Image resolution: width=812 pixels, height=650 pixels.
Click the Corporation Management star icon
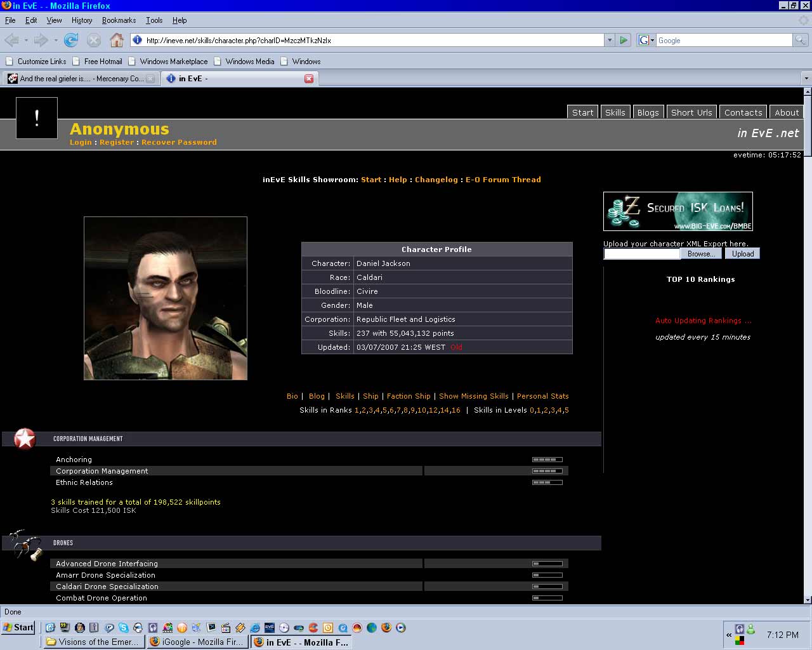25,438
